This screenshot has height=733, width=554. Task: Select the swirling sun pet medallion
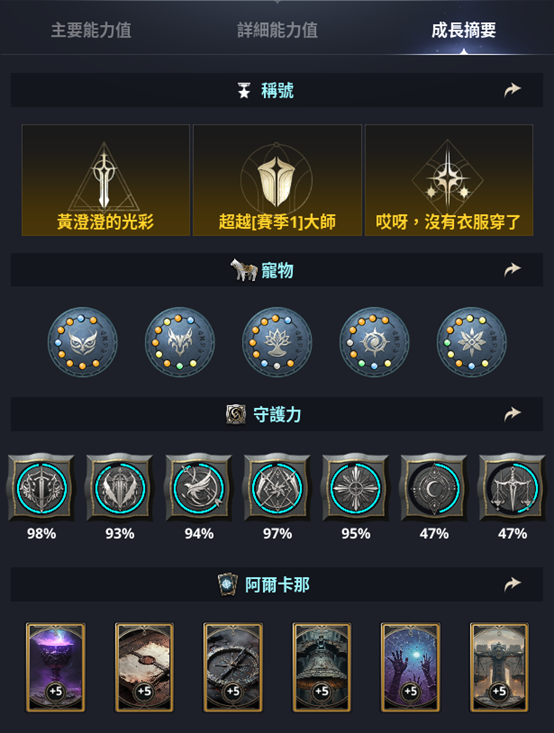[374, 342]
